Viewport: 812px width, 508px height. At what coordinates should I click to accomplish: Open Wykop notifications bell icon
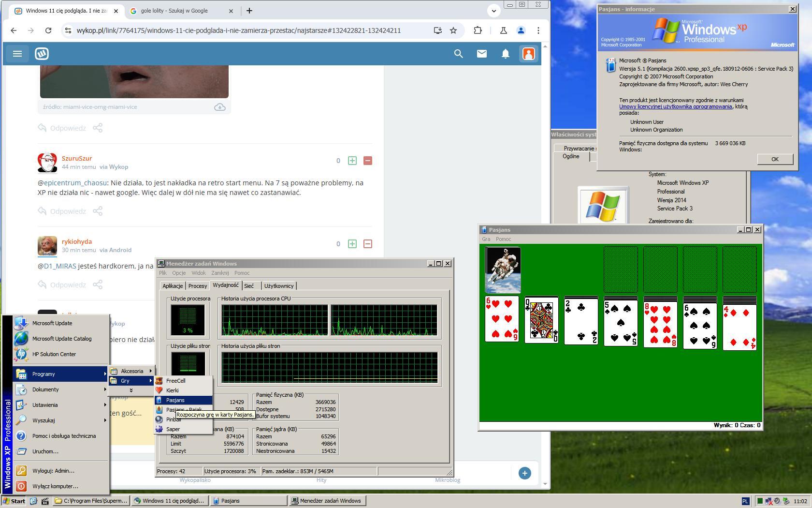point(505,54)
